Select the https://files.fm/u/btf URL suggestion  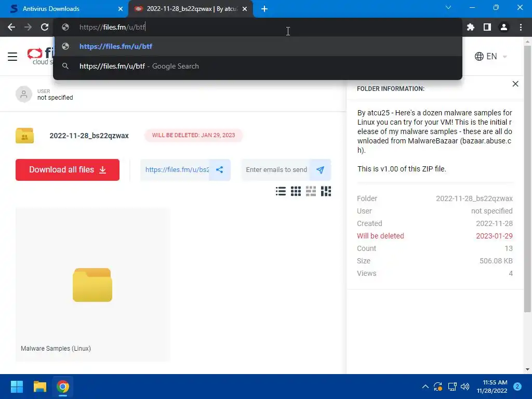coord(258,46)
